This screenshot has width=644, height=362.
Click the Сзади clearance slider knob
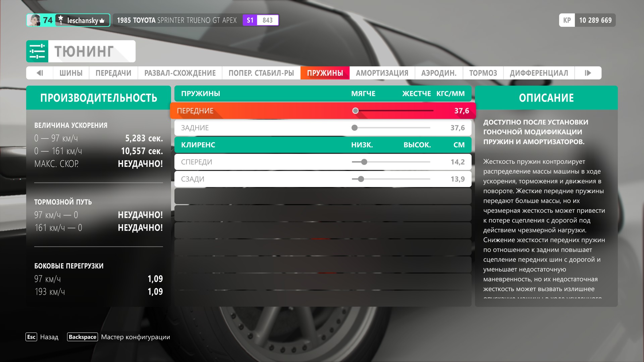pyautogui.click(x=361, y=179)
